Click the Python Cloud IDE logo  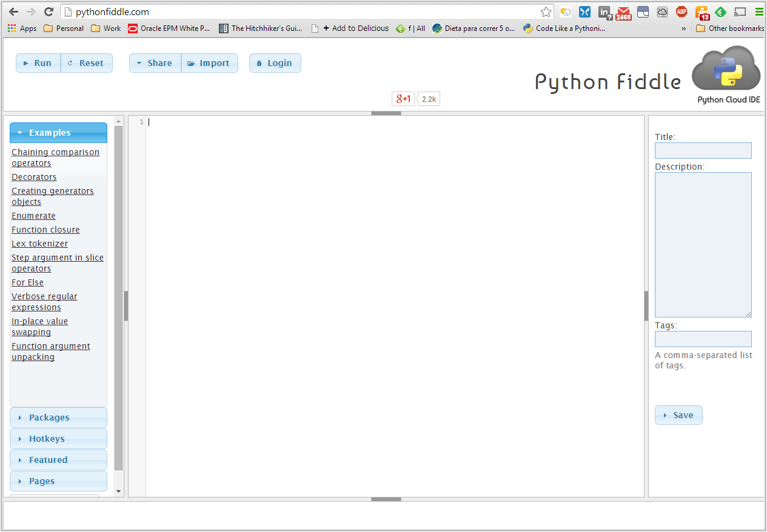(726, 75)
